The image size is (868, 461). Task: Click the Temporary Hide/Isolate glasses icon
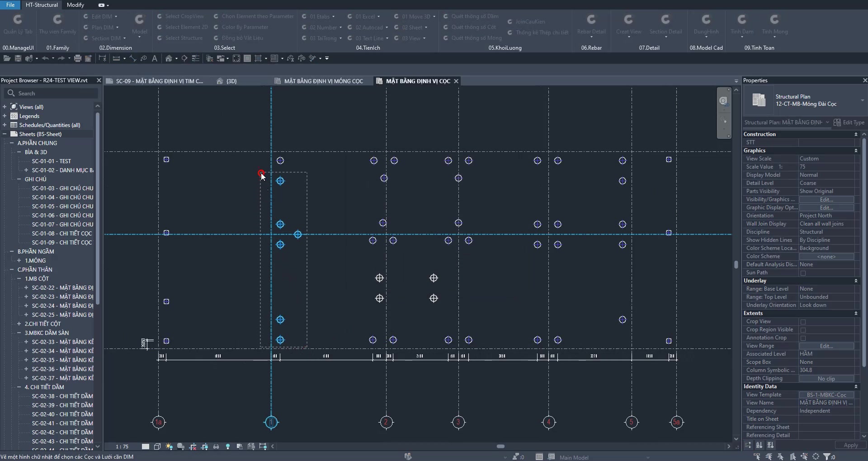point(216,447)
